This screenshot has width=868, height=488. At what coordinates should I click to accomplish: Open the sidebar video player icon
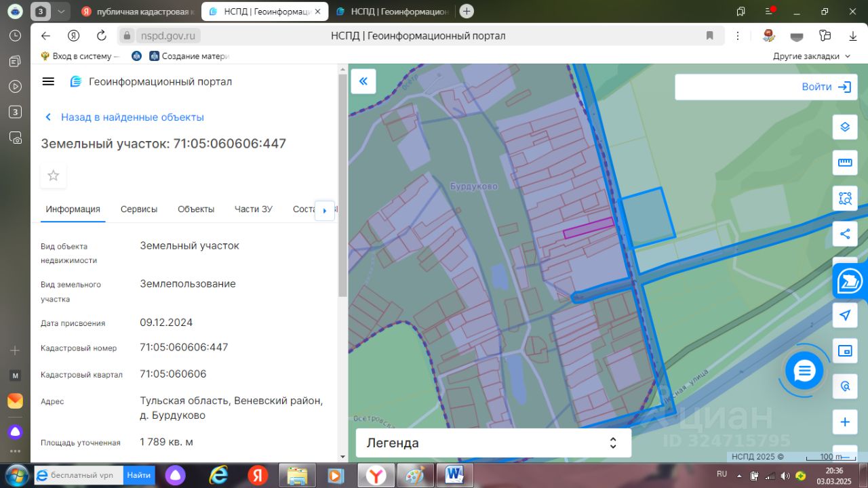tap(15, 86)
